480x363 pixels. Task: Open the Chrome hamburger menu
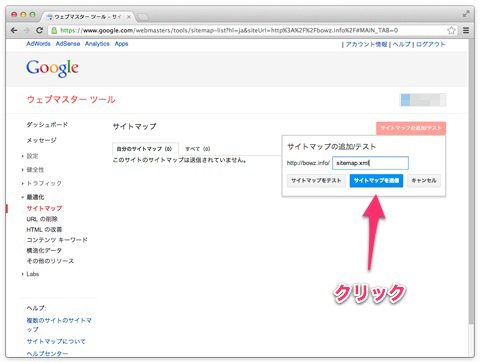(466, 30)
